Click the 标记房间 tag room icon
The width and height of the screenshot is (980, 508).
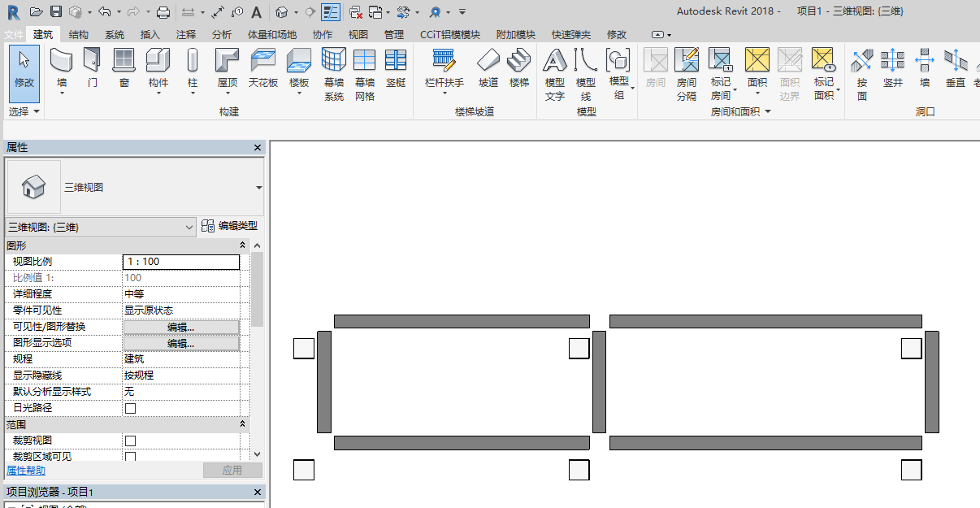click(x=721, y=60)
